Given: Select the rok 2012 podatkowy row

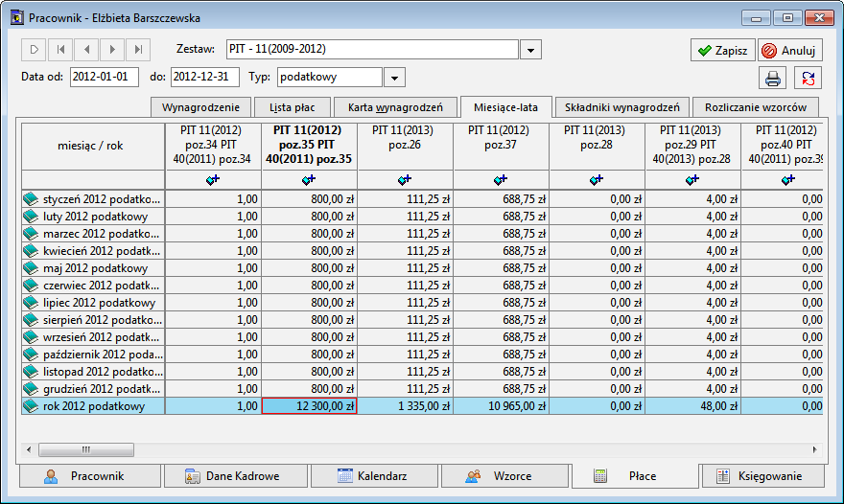Looking at the screenshot, I should (423, 406).
